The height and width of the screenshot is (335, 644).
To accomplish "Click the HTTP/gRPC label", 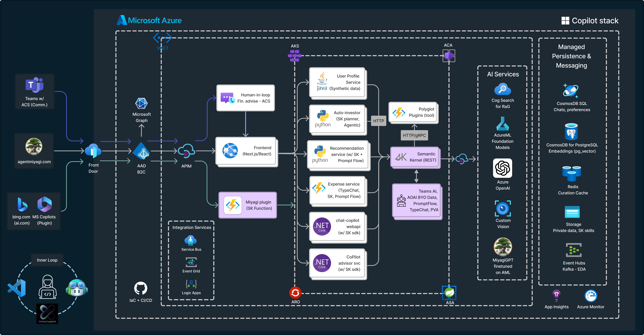I will (414, 135).
